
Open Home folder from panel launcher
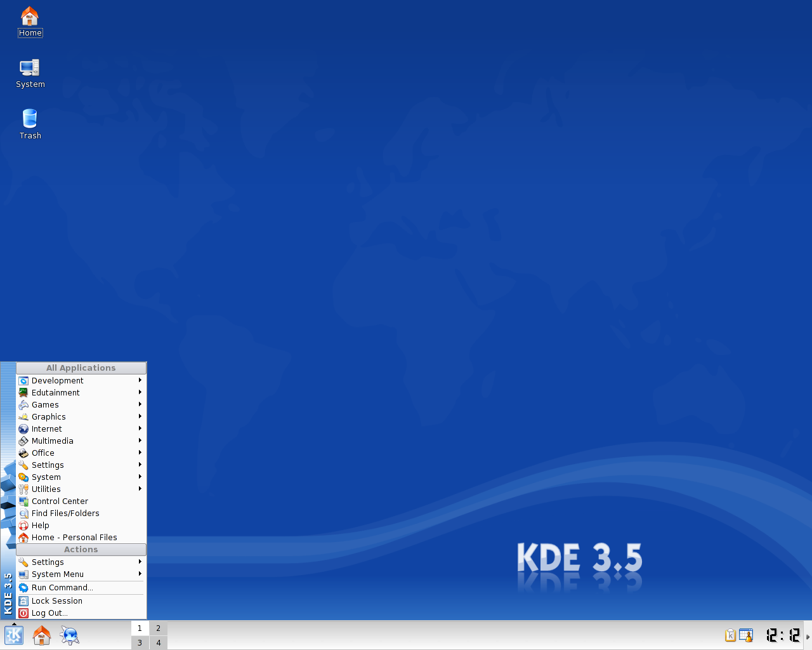(42, 635)
